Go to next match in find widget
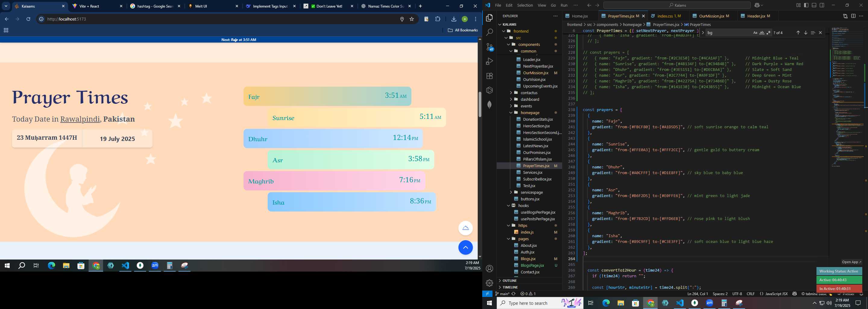This screenshot has height=309, width=868. (805, 33)
